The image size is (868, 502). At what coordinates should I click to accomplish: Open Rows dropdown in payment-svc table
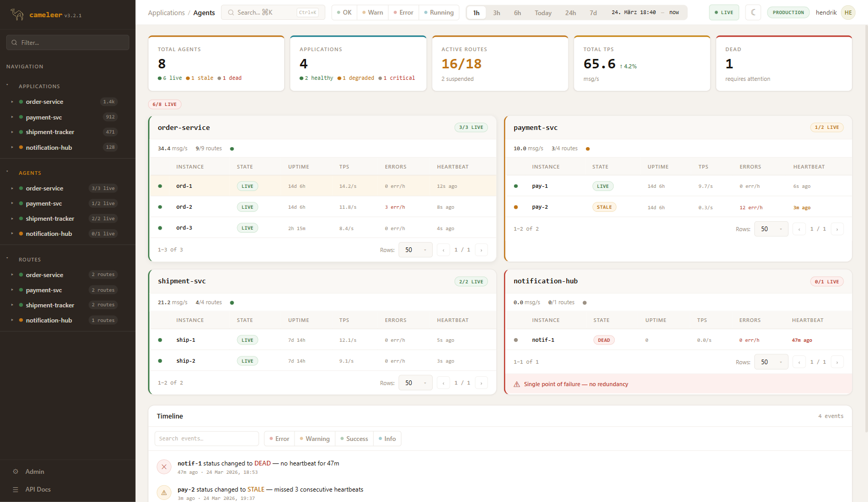771,229
